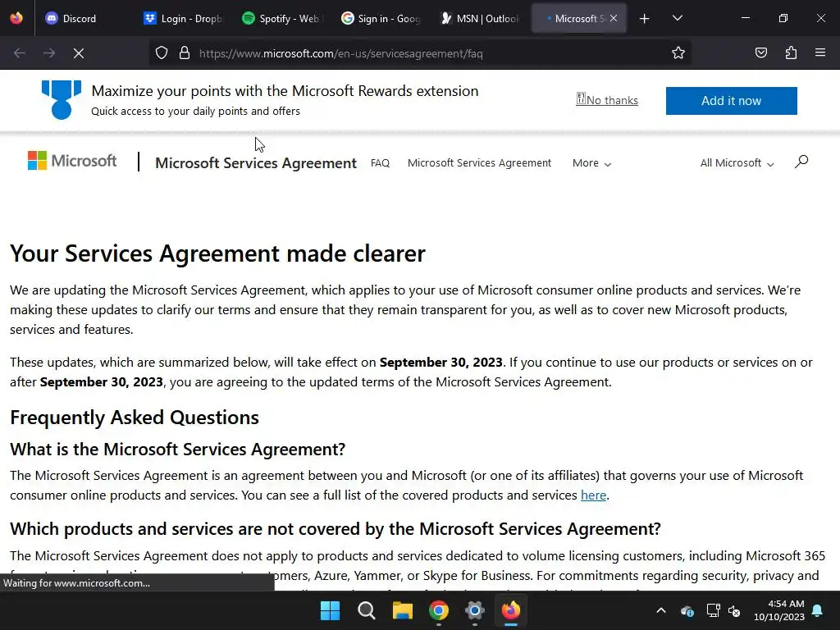This screenshot has width=840, height=630.
Task: Show hidden system tray icons
Action: [661, 610]
